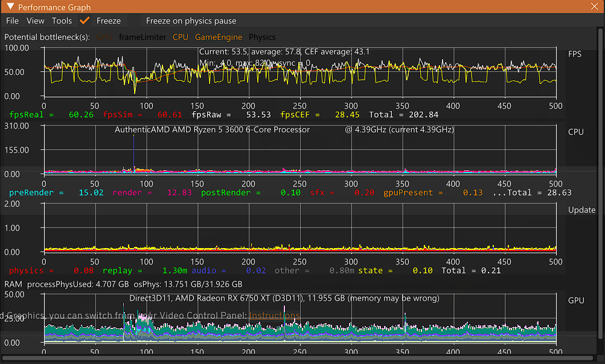Click the horizontal scrollbar at bottom
605x364 pixels.
pos(297,358)
